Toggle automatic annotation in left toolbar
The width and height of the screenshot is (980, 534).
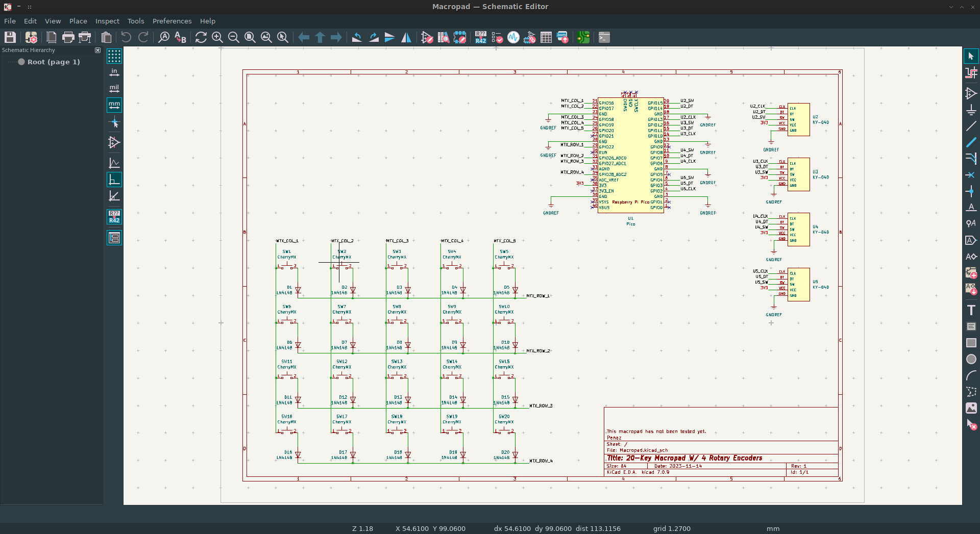tap(114, 217)
